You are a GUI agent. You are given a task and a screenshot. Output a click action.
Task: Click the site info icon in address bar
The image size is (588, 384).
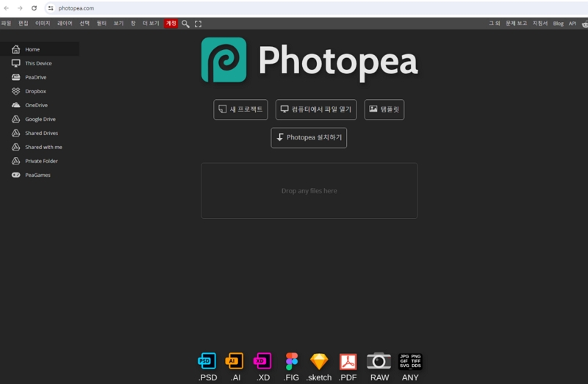[x=51, y=8]
